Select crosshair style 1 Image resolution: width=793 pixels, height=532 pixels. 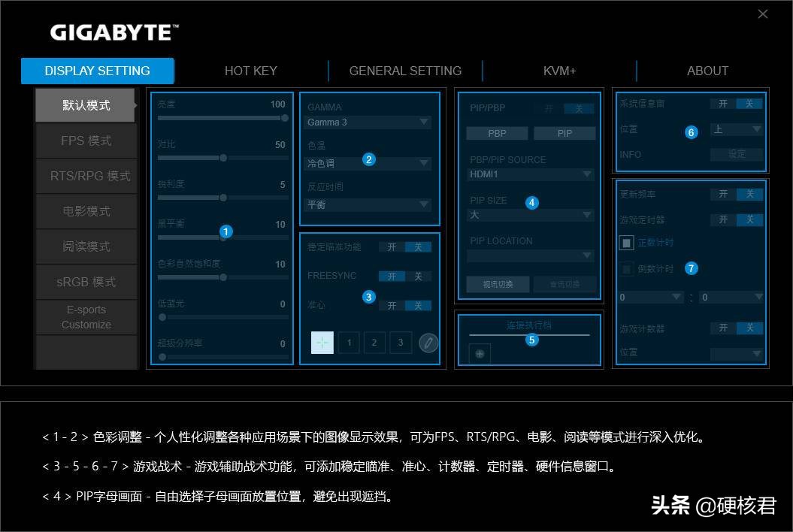349,342
